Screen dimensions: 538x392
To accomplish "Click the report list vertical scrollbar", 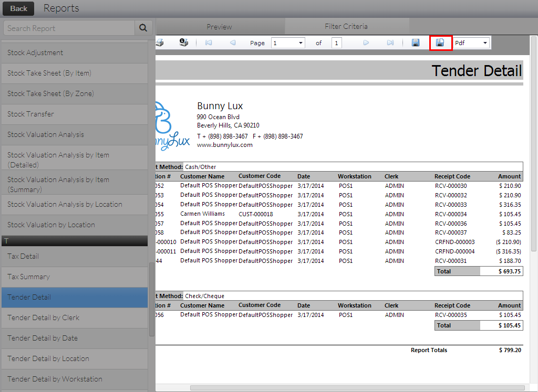I will tap(152, 299).
